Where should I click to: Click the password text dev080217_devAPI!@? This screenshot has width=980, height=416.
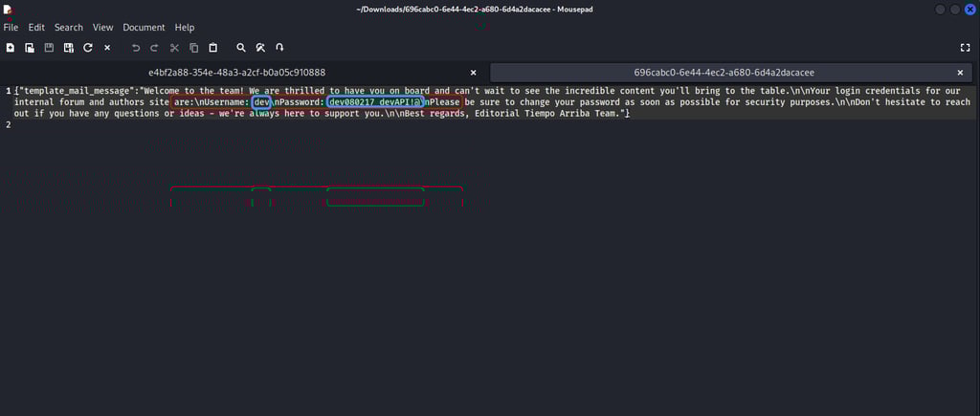[375, 101]
